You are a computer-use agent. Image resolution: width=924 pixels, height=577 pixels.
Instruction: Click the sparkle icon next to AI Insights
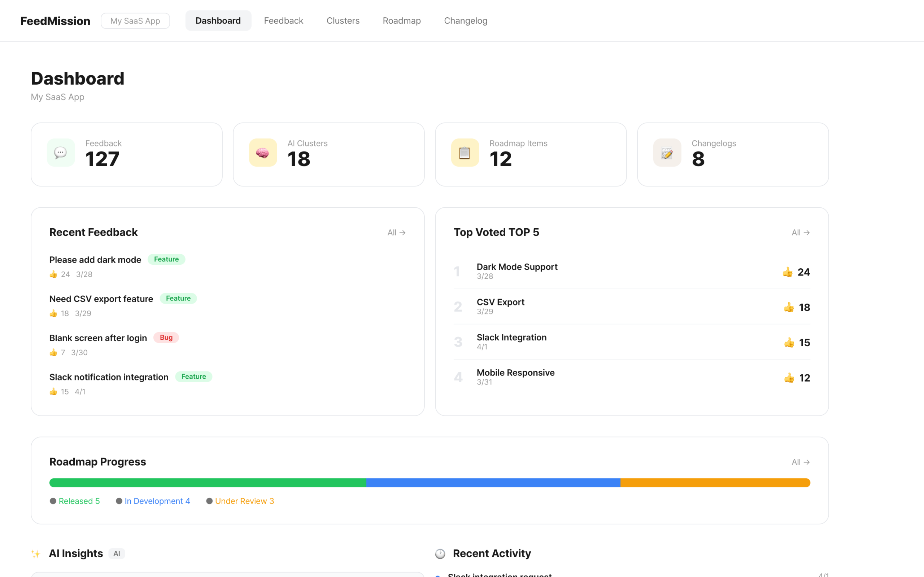[x=36, y=553]
